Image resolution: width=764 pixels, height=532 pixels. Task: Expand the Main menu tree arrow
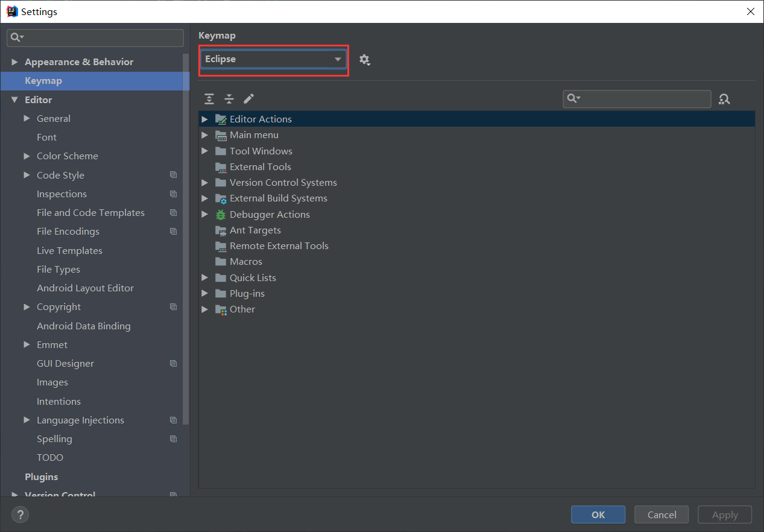[x=205, y=135]
